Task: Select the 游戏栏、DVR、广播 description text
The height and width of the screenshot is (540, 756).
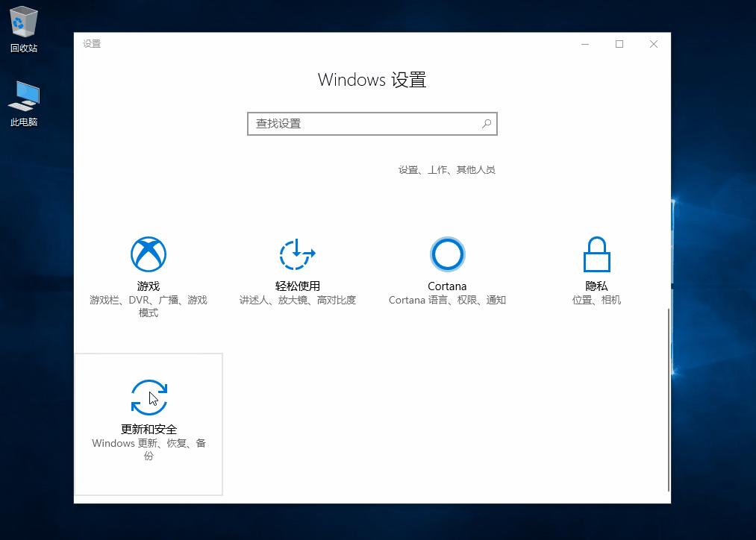Action: [148, 299]
